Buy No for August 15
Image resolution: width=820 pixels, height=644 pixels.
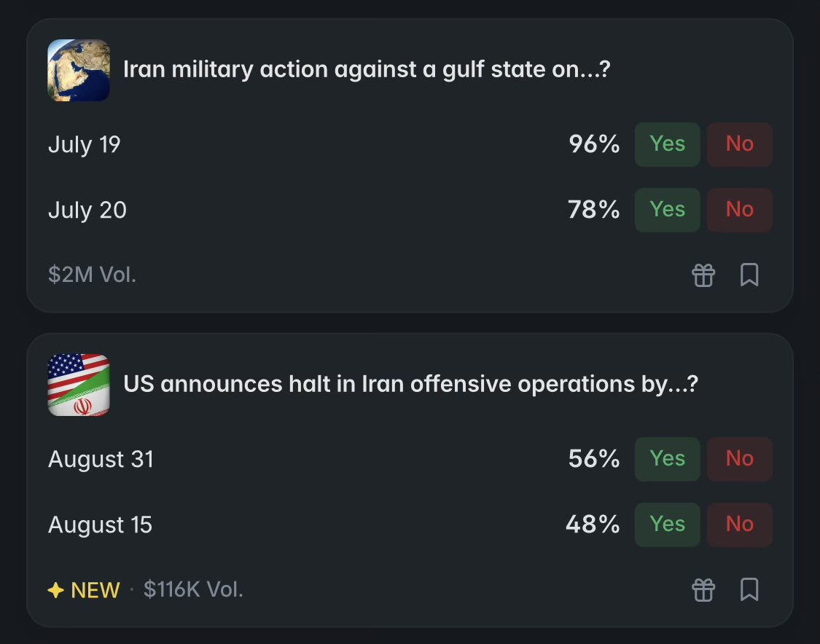[x=740, y=525]
